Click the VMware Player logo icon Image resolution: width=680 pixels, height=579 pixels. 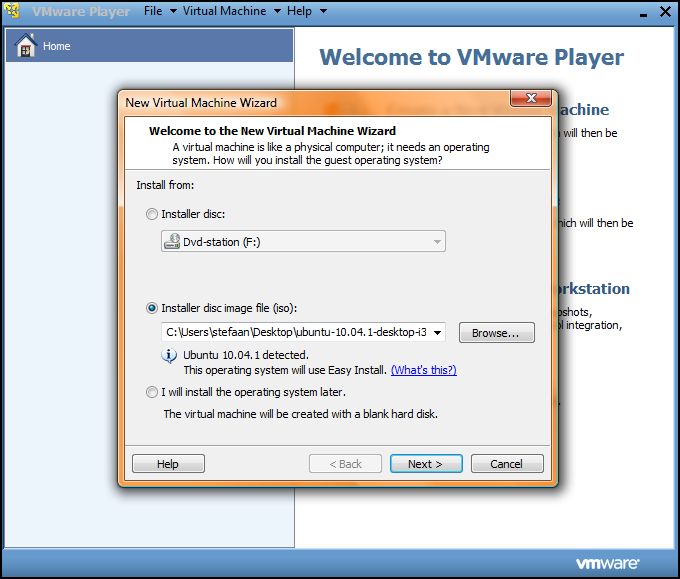(x=13, y=11)
